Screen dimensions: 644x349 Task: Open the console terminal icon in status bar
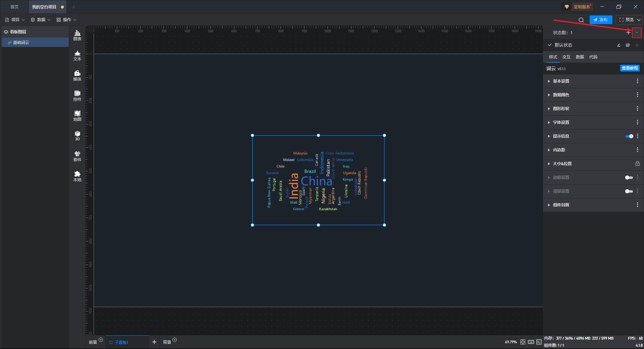539,342
